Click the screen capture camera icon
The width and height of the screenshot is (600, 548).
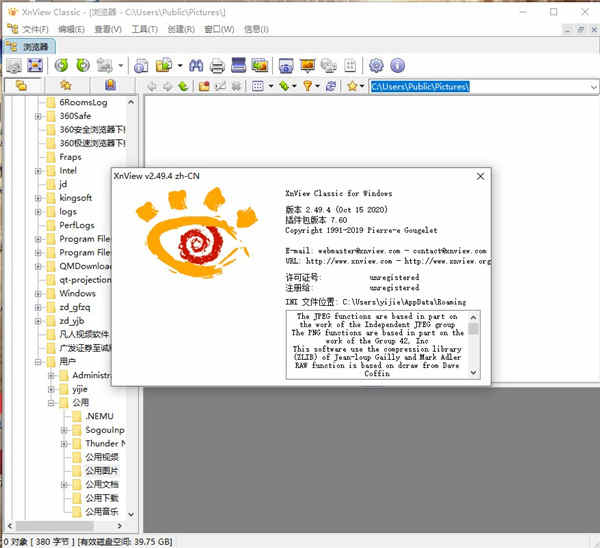point(286,66)
